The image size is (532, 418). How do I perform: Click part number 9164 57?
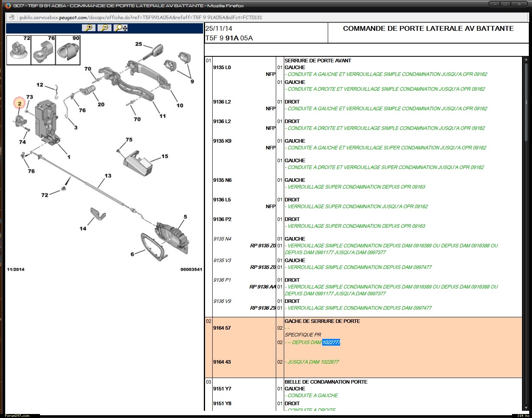coord(222,328)
